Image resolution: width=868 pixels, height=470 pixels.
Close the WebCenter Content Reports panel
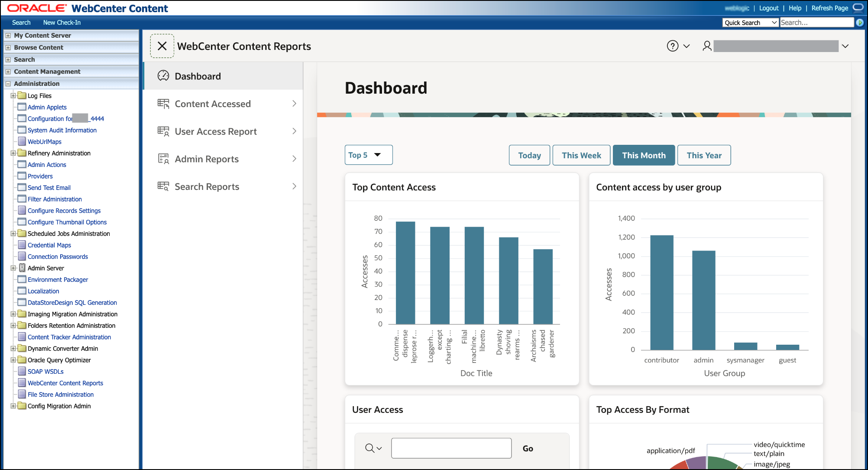[x=162, y=46]
